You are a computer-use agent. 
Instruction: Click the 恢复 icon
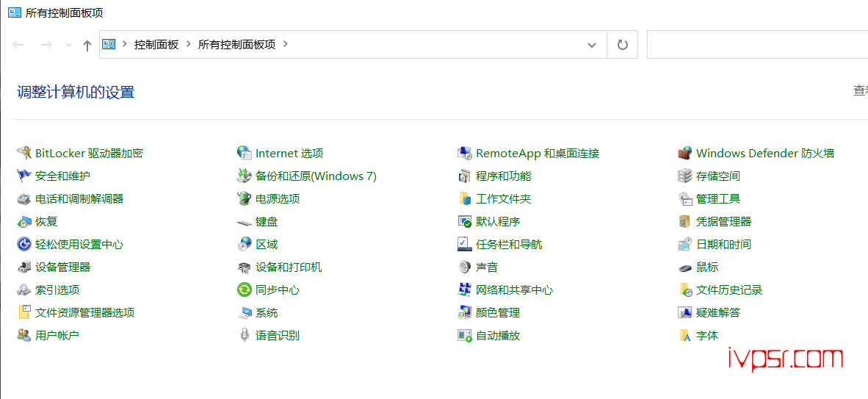tap(24, 222)
